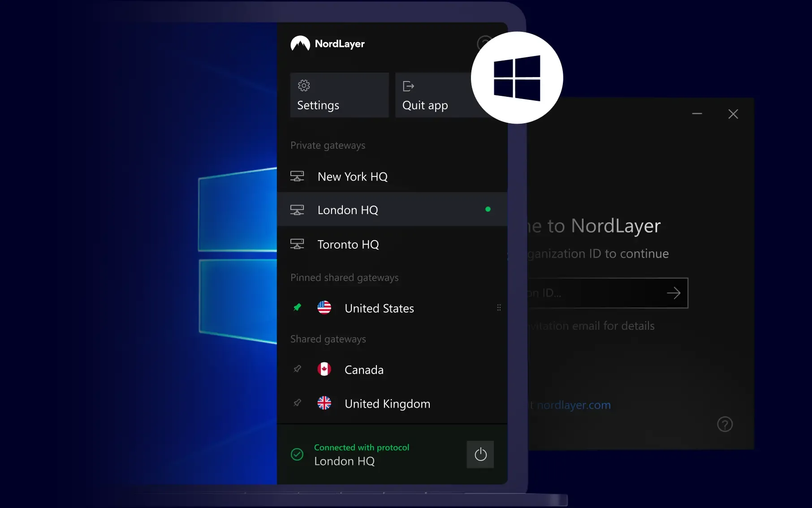The width and height of the screenshot is (812, 508).
Task: Click the Windows logo badge
Action: (x=517, y=78)
